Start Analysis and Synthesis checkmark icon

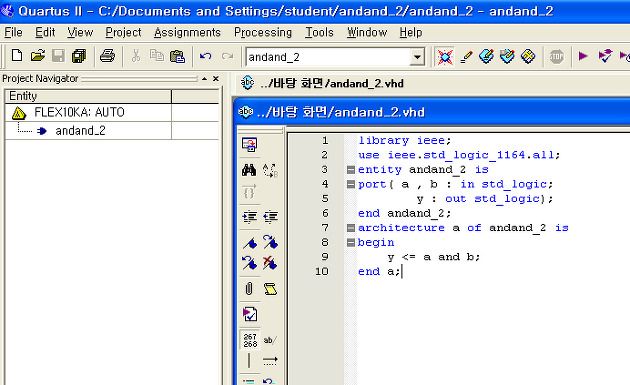tap(605, 56)
